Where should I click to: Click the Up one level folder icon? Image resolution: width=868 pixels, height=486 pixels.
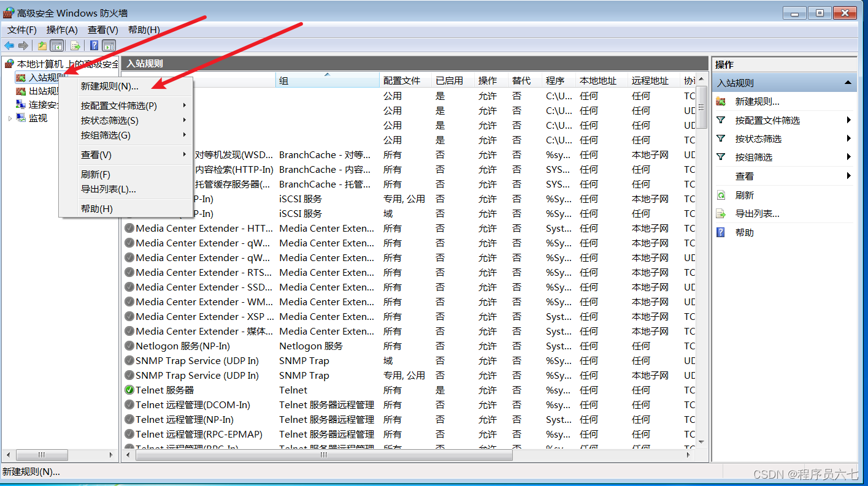coord(42,45)
